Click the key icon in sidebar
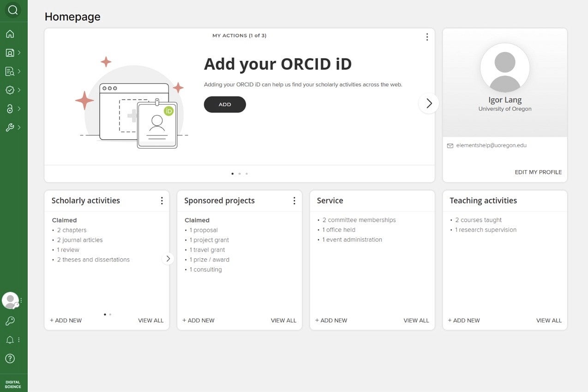 (10, 321)
